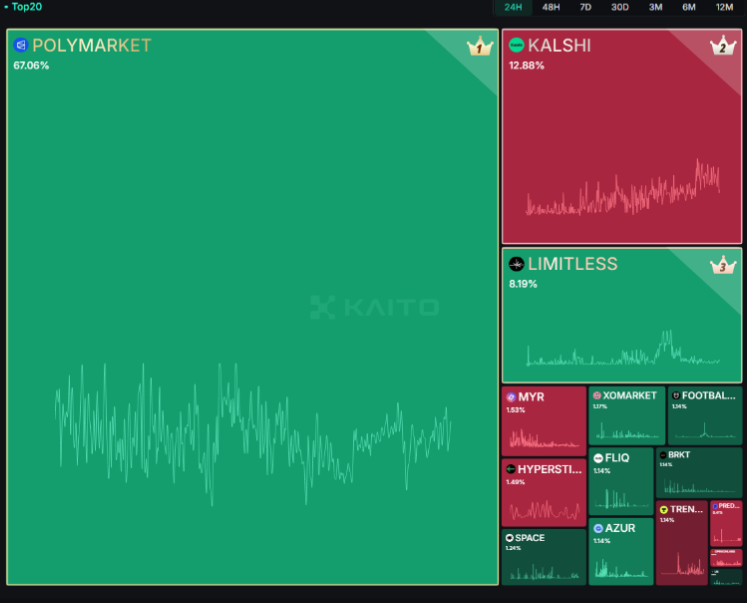The width and height of the screenshot is (747, 603).
Task: Choose the 6M timeframe
Action: [689, 7]
